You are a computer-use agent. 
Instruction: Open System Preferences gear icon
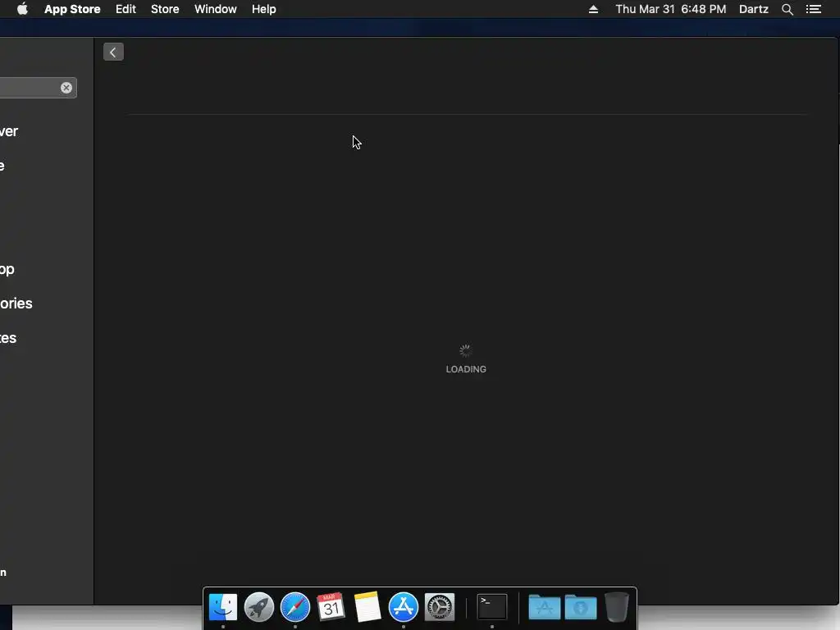(x=440, y=607)
